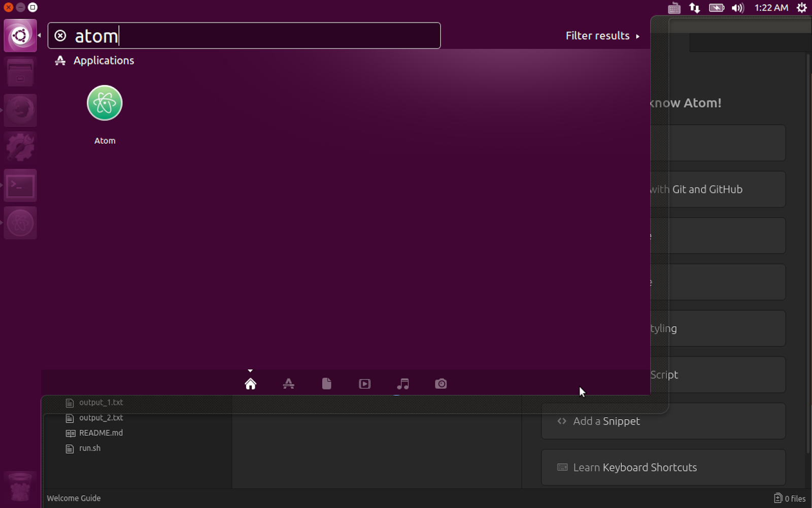Clear the search text with the X icon
Image resolution: width=812 pixels, height=508 pixels.
click(x=60, y=36)
